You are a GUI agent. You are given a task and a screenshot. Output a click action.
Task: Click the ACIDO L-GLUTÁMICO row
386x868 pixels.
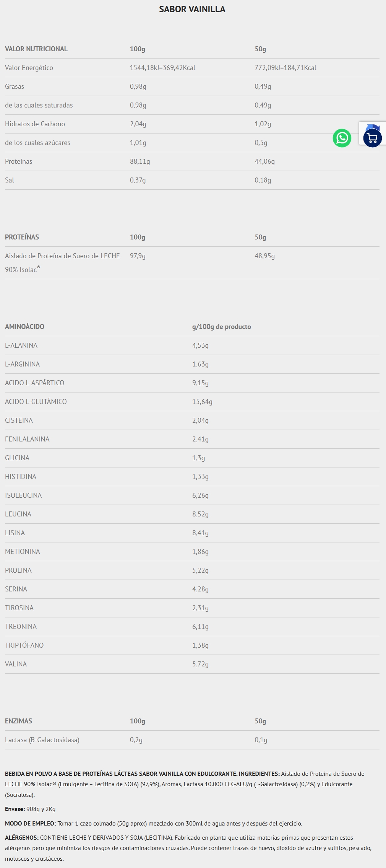tap(36, 402)
